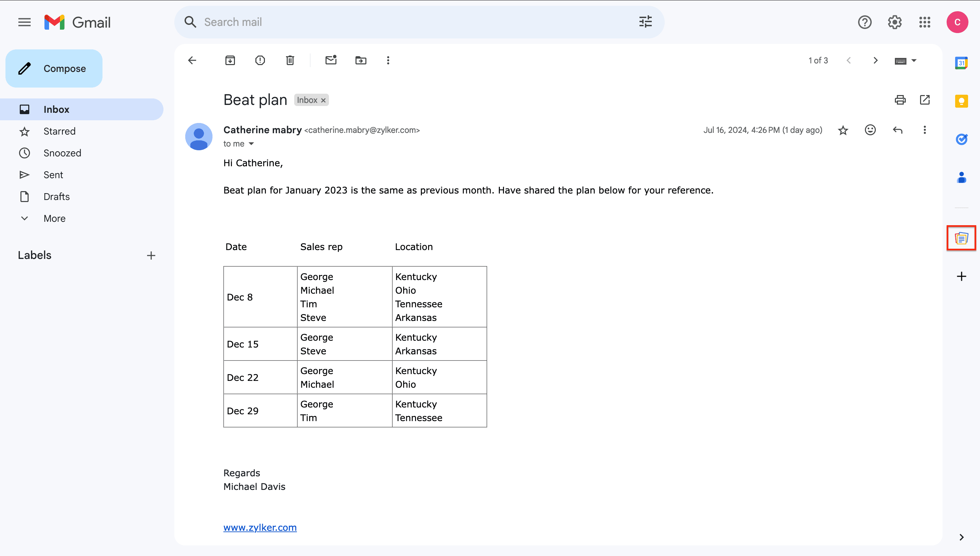The width and height of the screenshot is (980, 556).
Task: Report this email as spam
Action: 260,60
